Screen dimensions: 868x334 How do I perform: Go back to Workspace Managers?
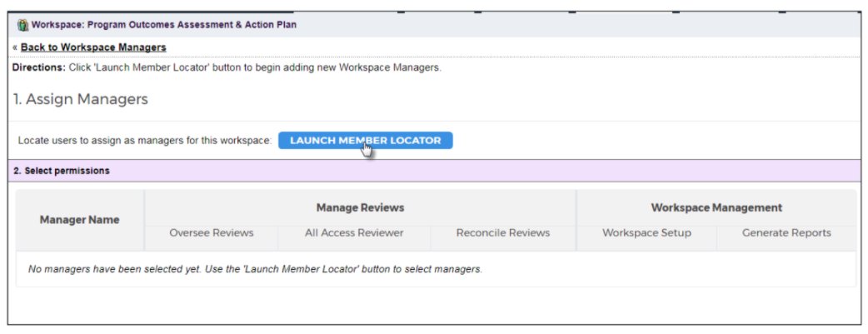click(x=93, y=47)
